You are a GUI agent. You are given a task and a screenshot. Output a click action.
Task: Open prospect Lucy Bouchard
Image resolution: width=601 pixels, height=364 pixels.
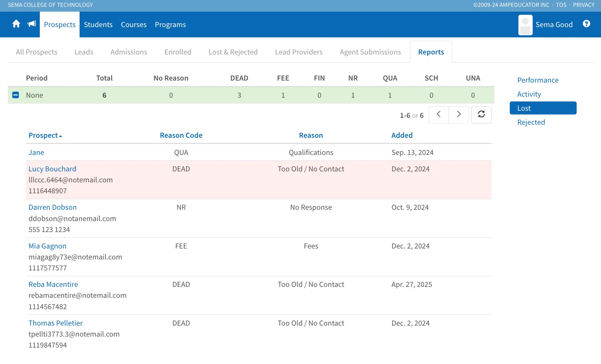click(52, 169)
